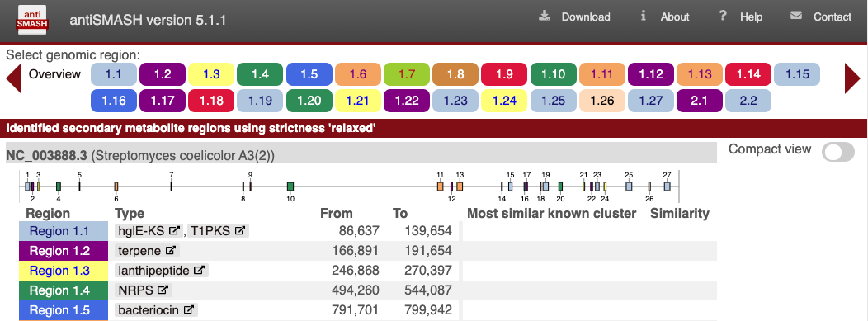Select region button 1.26
This screenshot has width=868, height=321.
(x=602, y=101)
